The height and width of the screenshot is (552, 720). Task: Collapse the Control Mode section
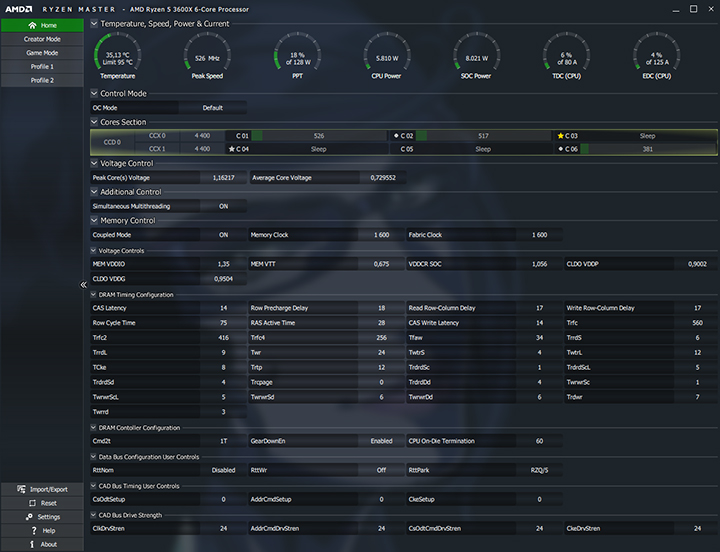[x=94, y=93]
